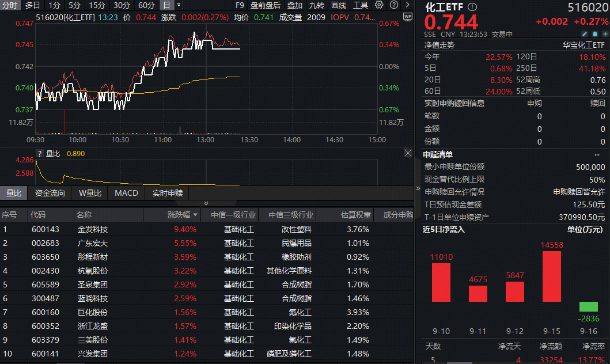610x364 pixels.
Task: Click the bell alert icon for 化工ETF
Action: [595, 35]
